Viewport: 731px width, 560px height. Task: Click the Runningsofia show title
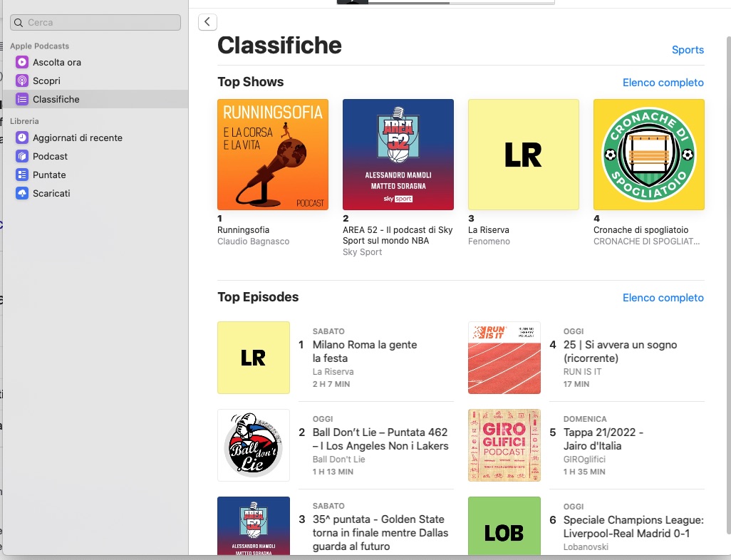(244, 230)
